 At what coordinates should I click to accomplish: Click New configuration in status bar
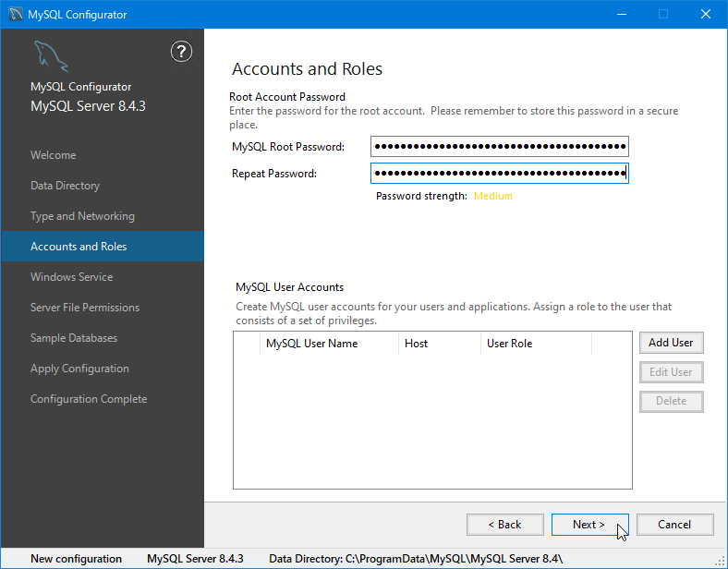pyautogui.click(x=76, y=559)
